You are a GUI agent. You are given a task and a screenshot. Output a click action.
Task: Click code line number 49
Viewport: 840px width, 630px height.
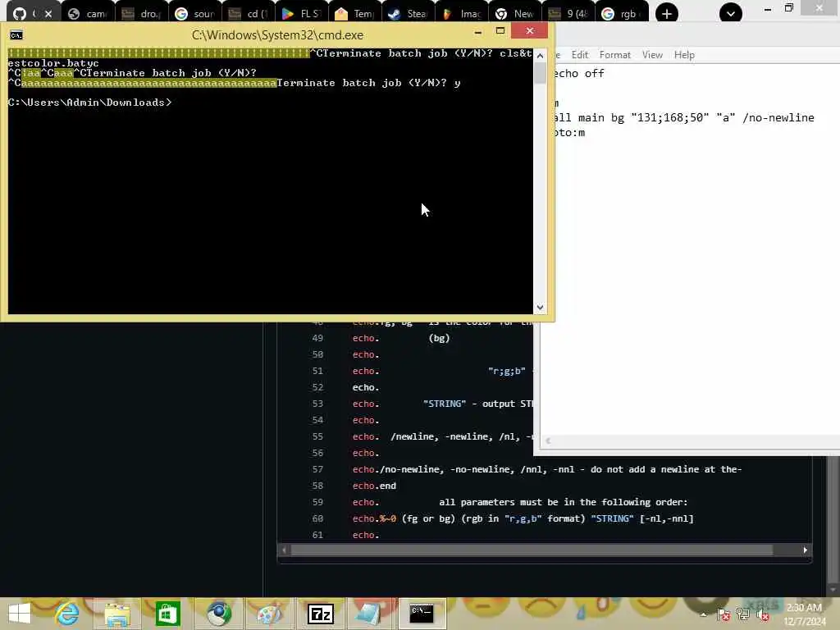tap(317, 338)
